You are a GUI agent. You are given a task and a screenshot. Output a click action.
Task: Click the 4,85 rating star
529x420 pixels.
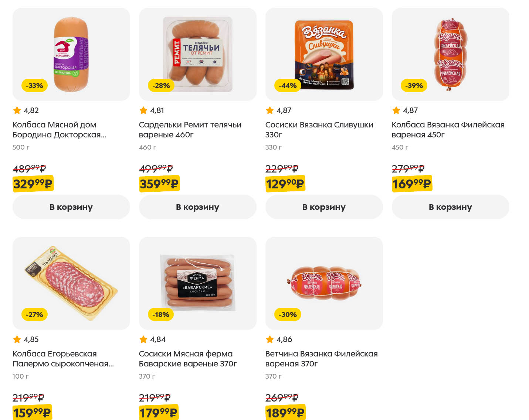(17, 339)
